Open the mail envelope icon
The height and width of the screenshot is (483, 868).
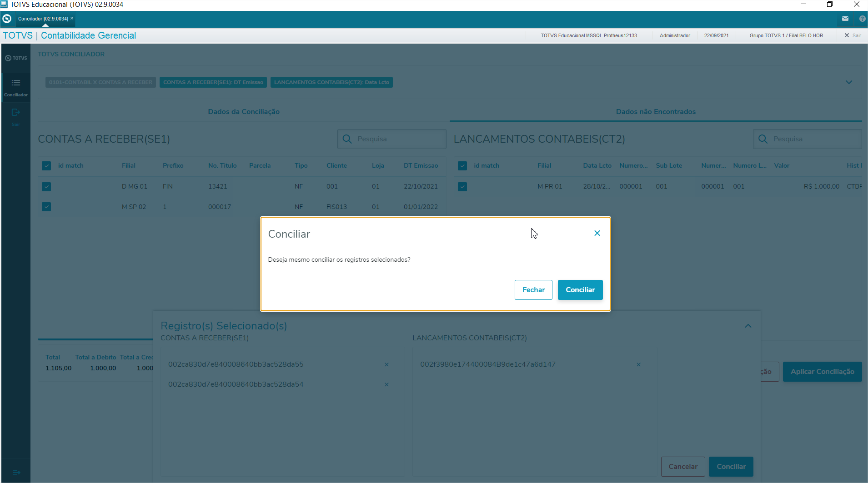845,19
